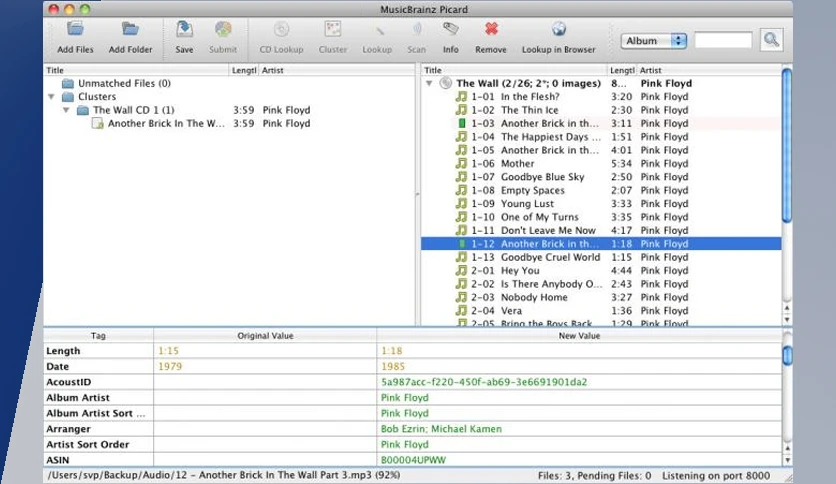Open the Info toolbar icon
This screenshot has width=836, height=484.
point(451,29)
